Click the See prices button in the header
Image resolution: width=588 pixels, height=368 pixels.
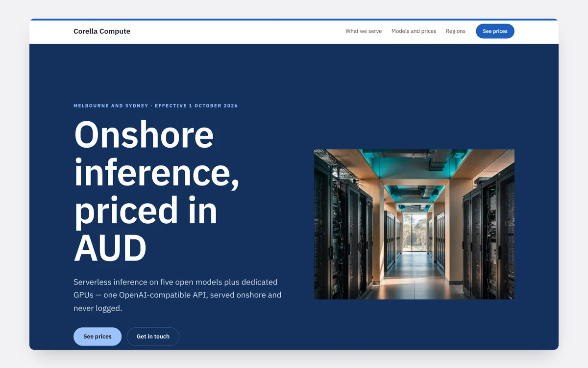coord(495,31)
